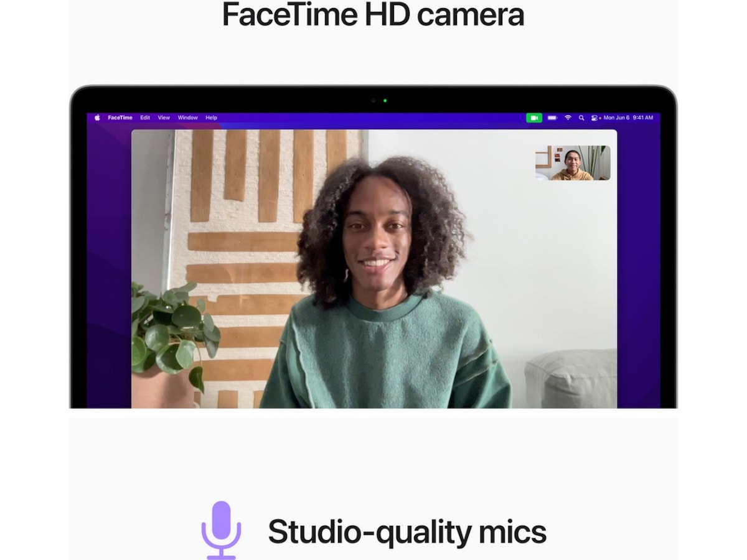Open the Edit menu

[x=145, y=118]
